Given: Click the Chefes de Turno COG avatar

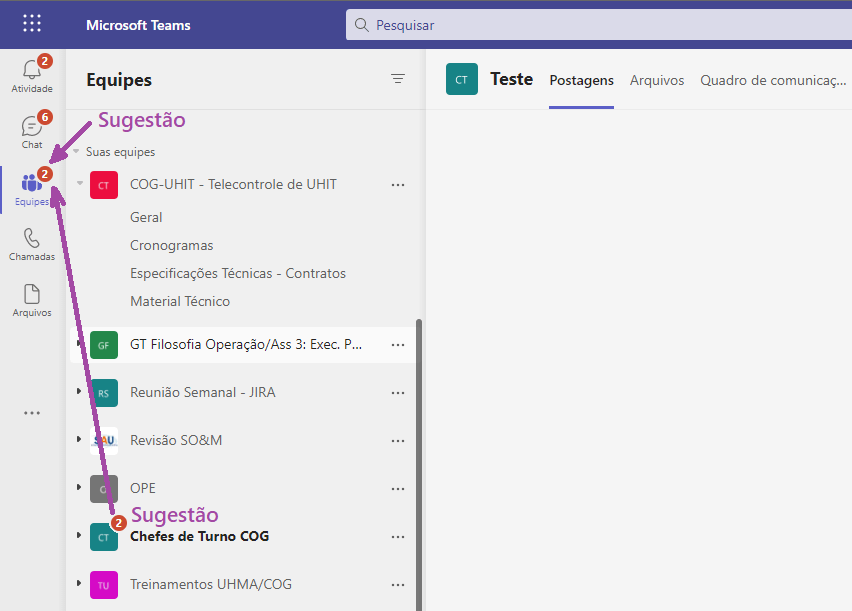Looking at the screenshot, I should pos(104,537).
